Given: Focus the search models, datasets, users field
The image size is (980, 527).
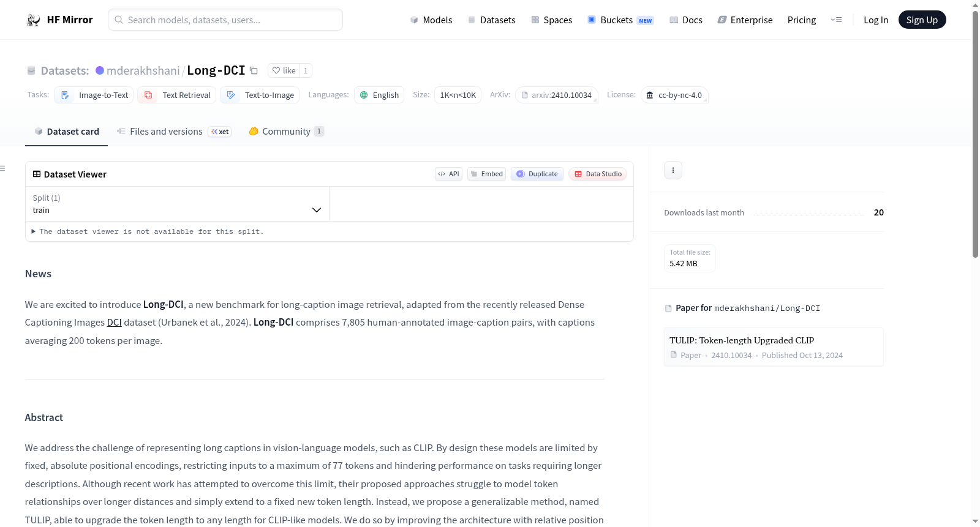Looking at the screenshot, I should click(x=225, y=20).
